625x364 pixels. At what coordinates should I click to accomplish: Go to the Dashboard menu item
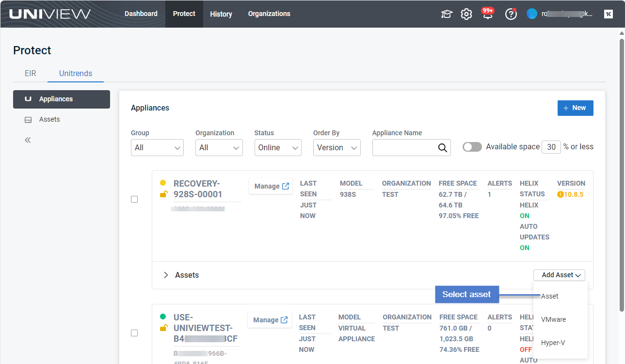(141, 14)
